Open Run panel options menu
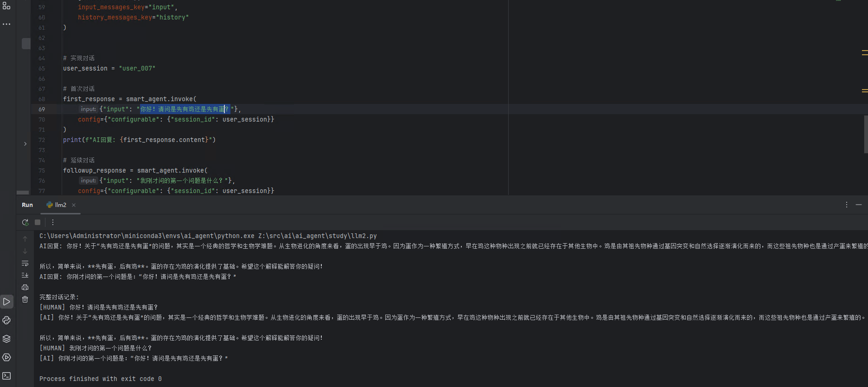 (x=847, y=205)
